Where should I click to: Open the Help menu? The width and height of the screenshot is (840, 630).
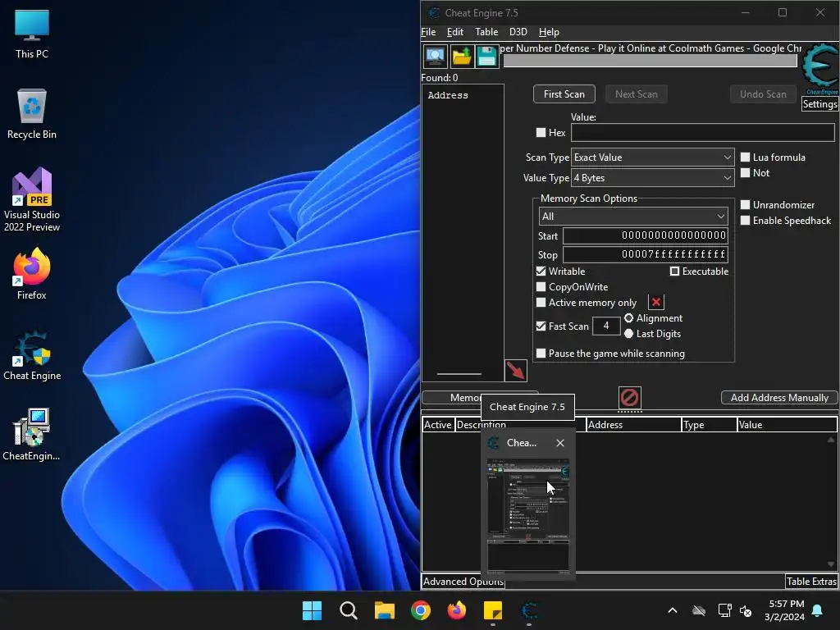[x=549, y=32]
